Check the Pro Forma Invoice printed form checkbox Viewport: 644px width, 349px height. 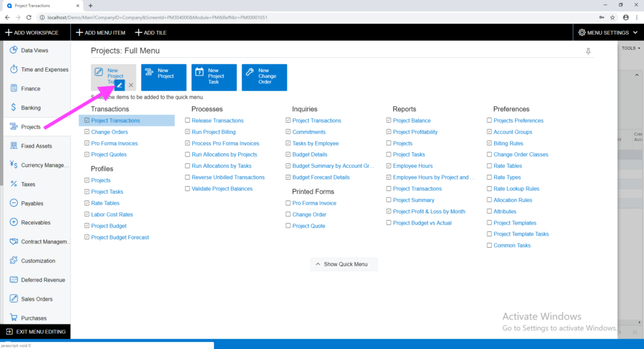[x=288, y=203]
